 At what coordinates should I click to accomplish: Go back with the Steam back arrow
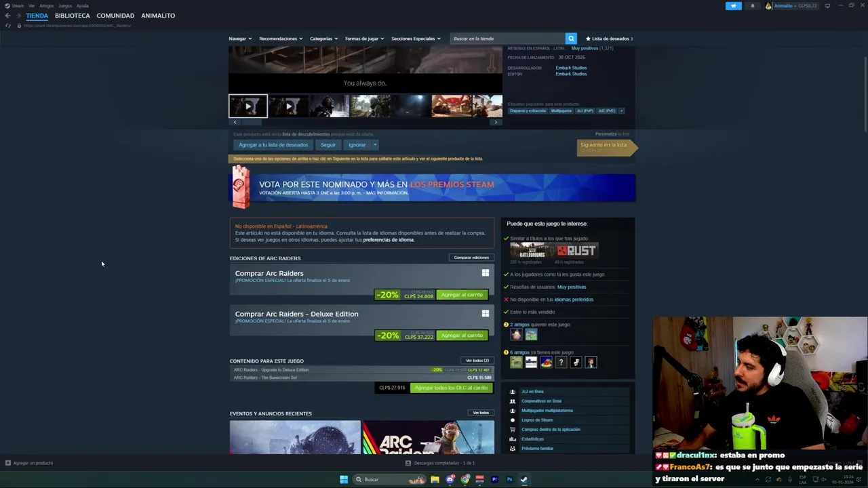[x=7, y=16]
